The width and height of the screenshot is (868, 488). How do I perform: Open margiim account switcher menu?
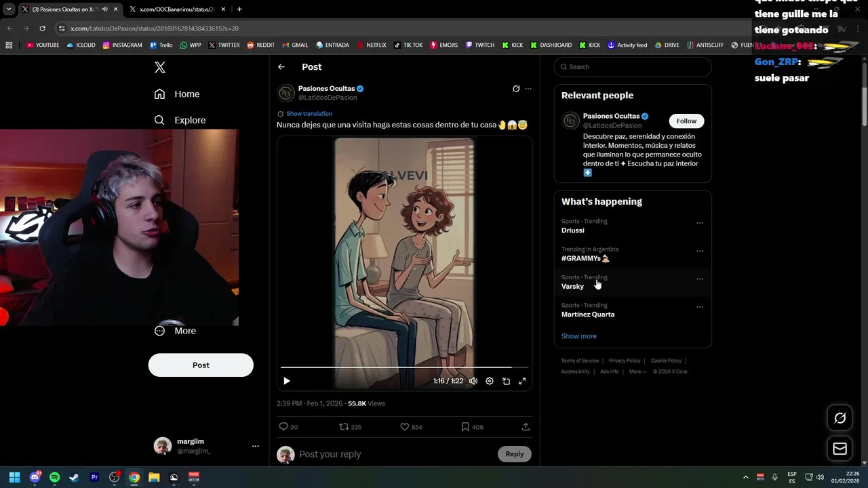point(206,446)
